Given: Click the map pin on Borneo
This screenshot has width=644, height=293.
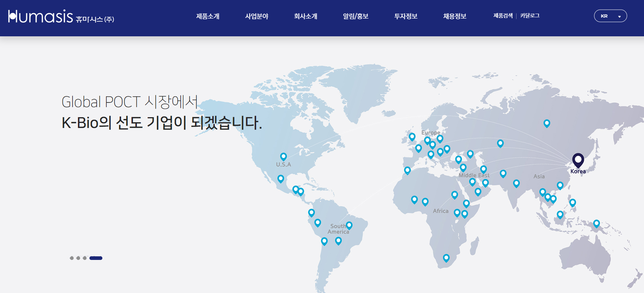Looking at the screenshot, I should point(560,215).
